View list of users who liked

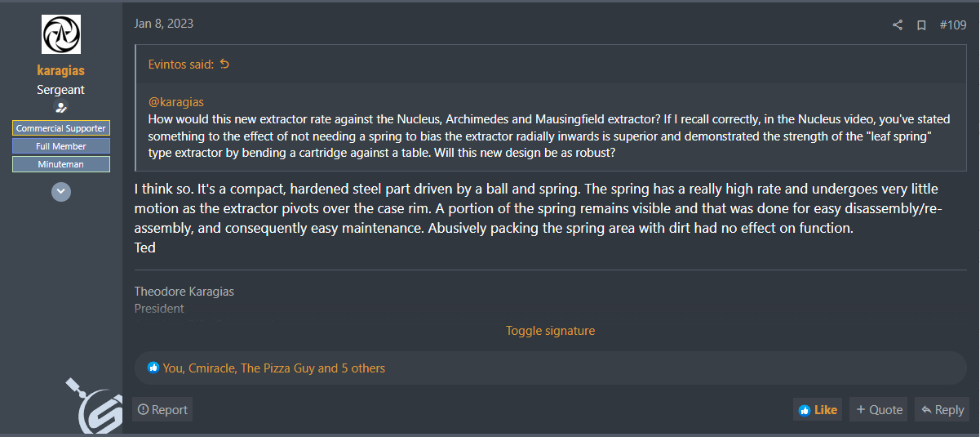pyautogui.click(x=273, y=368)
